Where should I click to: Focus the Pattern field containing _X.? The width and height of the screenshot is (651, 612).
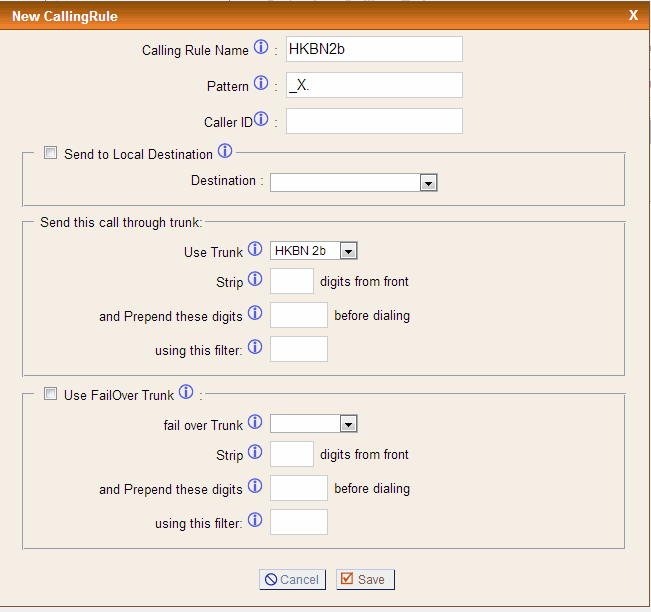(x=374, y=85)
